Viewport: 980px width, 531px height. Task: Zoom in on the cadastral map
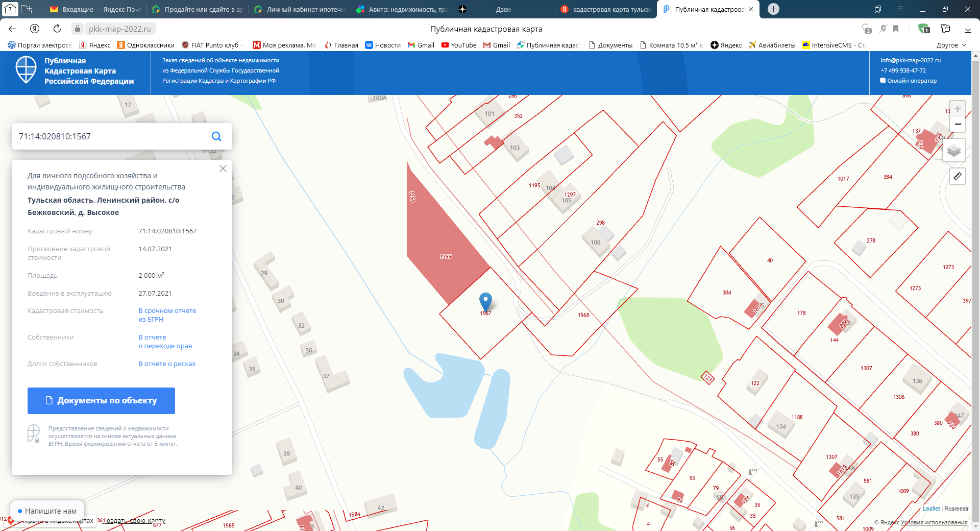958,109
